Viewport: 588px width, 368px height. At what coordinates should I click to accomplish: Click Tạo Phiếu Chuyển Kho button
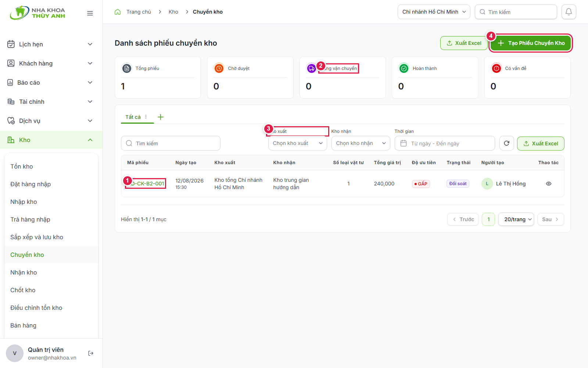pyautogui.click(x=531, y=43)
